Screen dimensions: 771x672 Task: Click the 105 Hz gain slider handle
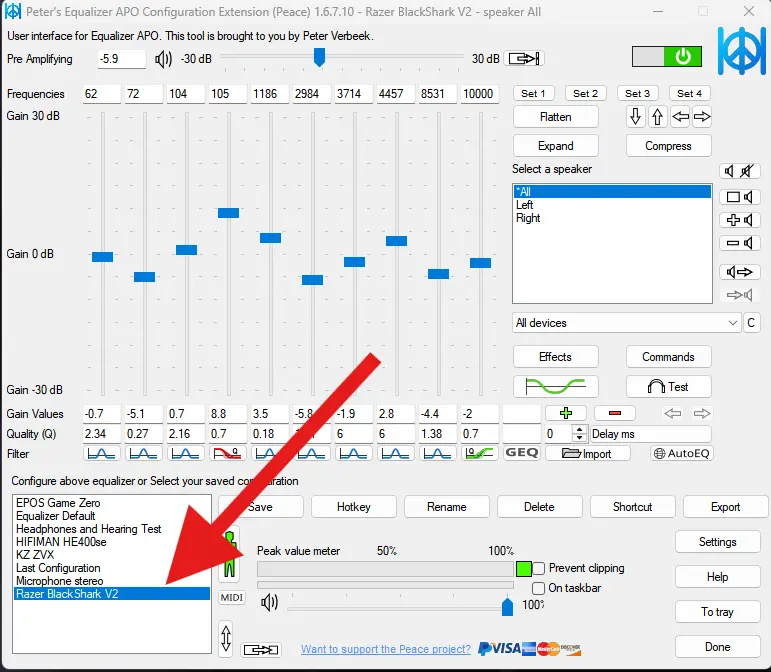click(228, 213)
